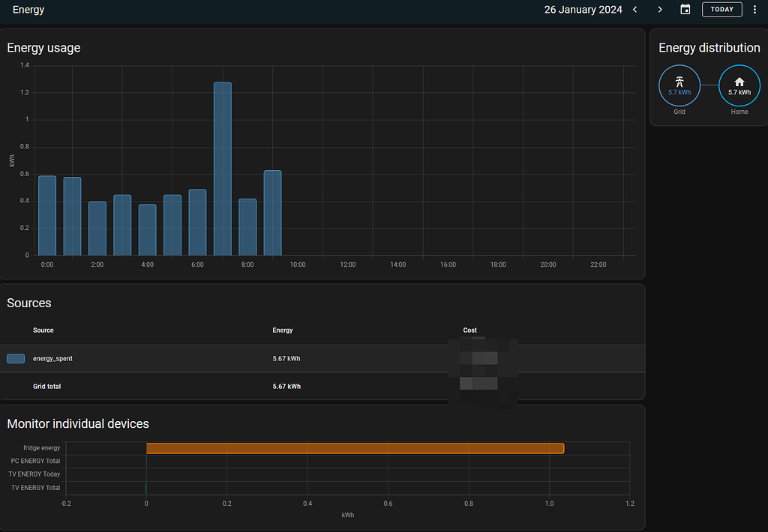Click the Source column header
The width and height of the screenshot is (768, 532).
pyautogui.click(x=43, y=330)
